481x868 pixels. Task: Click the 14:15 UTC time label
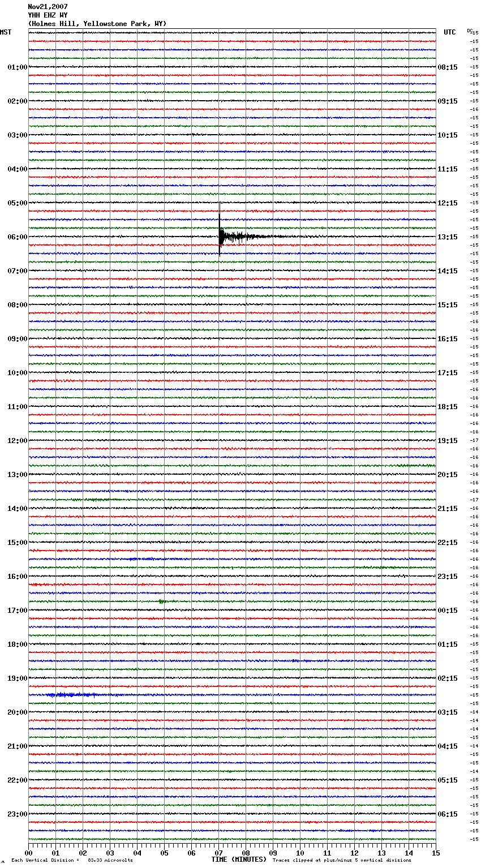pyautogui.click(x=448, y=271)
